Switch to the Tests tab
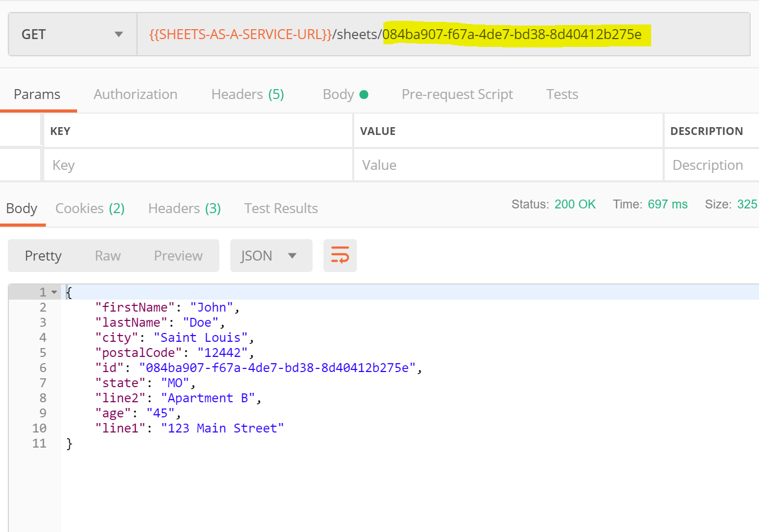The height and width of the screenshot is (532, 759). [x=562, y=94]
